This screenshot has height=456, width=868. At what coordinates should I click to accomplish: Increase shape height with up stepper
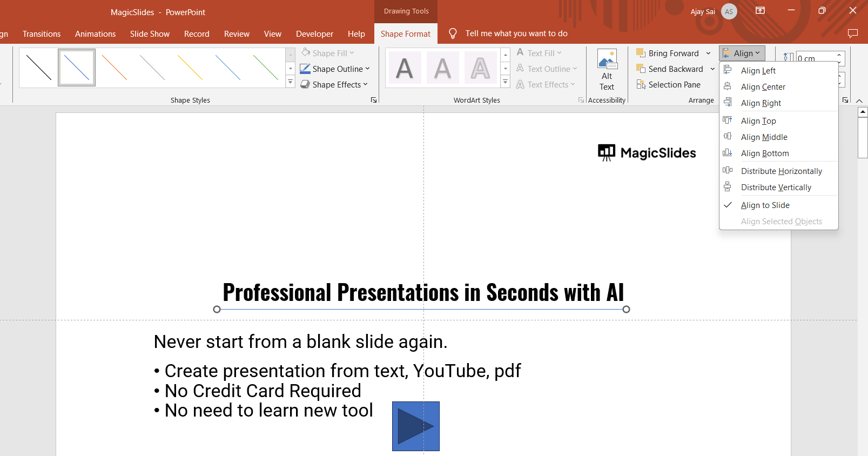point(839,55)
